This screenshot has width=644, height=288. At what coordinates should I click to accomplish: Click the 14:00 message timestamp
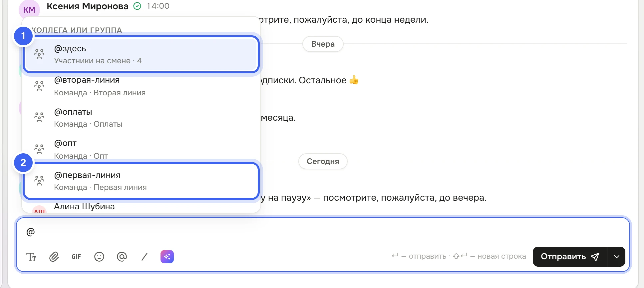[158, 6]
